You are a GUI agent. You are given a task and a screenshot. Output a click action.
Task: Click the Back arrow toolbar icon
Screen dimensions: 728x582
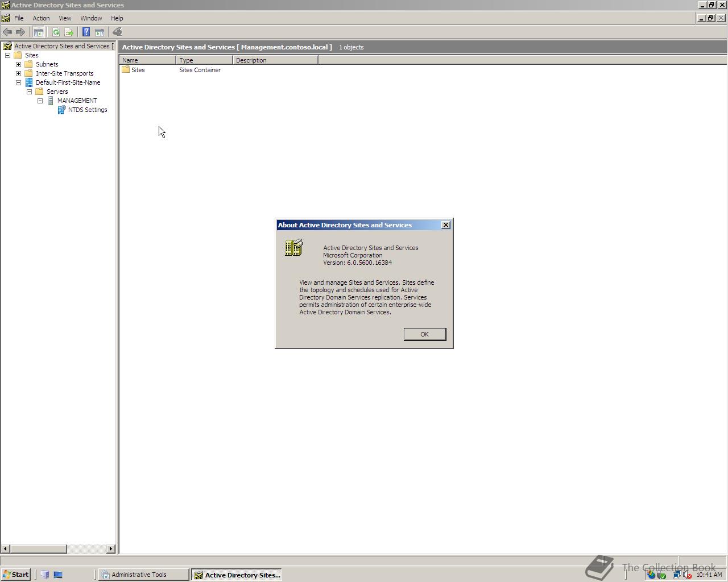point(7,32)
